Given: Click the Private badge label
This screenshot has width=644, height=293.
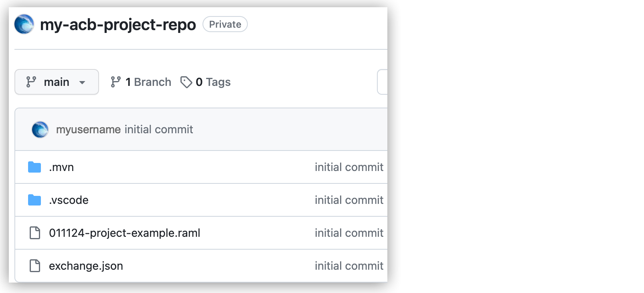Looking at the screenshot, I should [225, 24].
